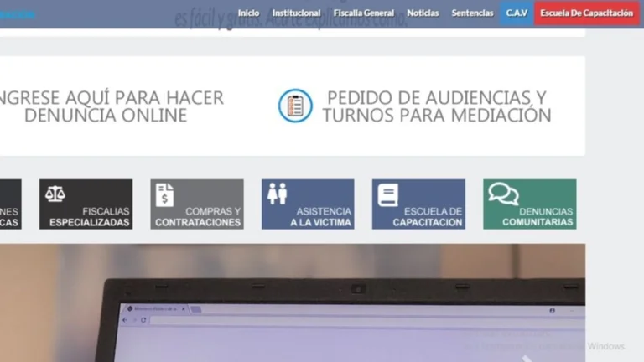Open the Fiscalías Especializadas tile
644x362 pixels.
click(86, 204)
